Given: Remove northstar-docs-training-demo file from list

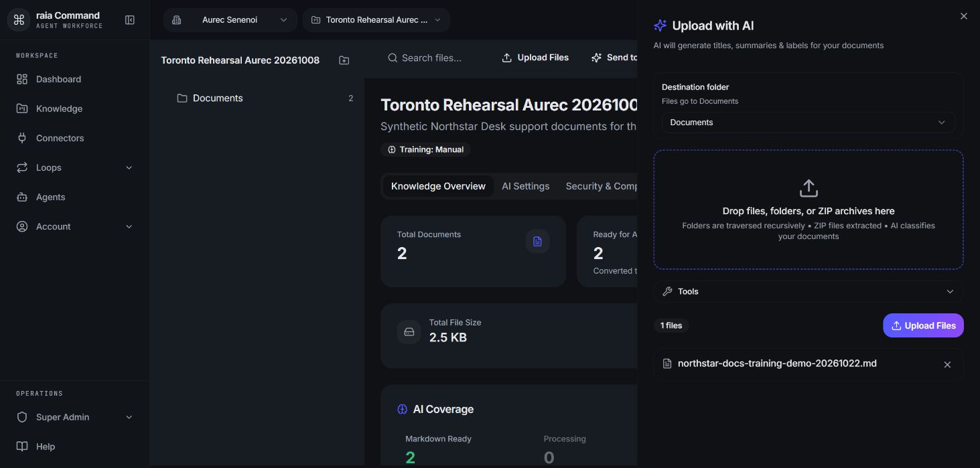Looking at the screenshot, I should tap(947, 365).
